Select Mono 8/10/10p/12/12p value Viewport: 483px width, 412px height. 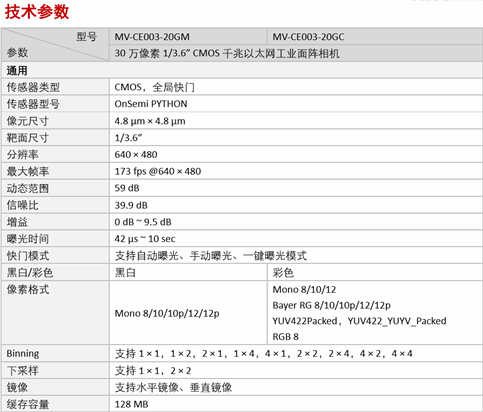(167, 313)
